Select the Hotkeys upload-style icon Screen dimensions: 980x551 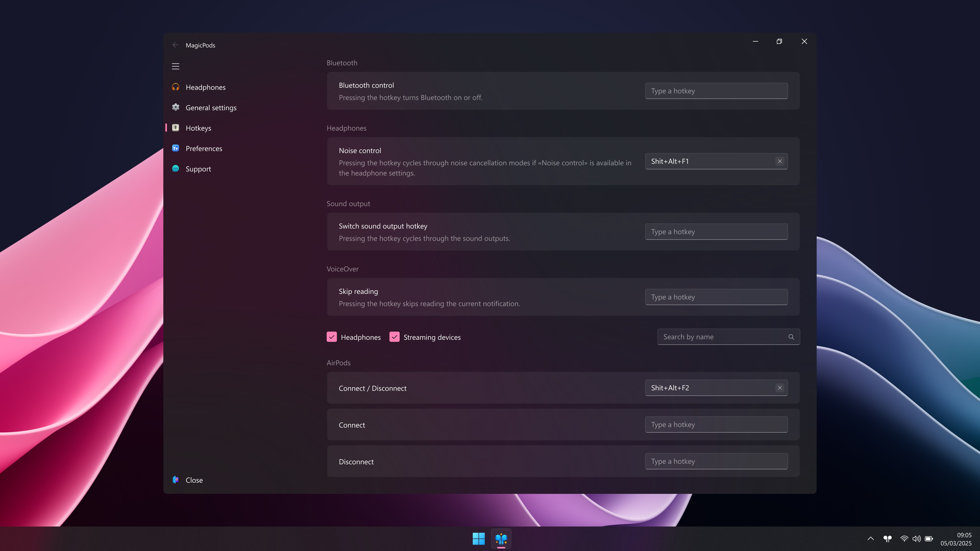175,128
